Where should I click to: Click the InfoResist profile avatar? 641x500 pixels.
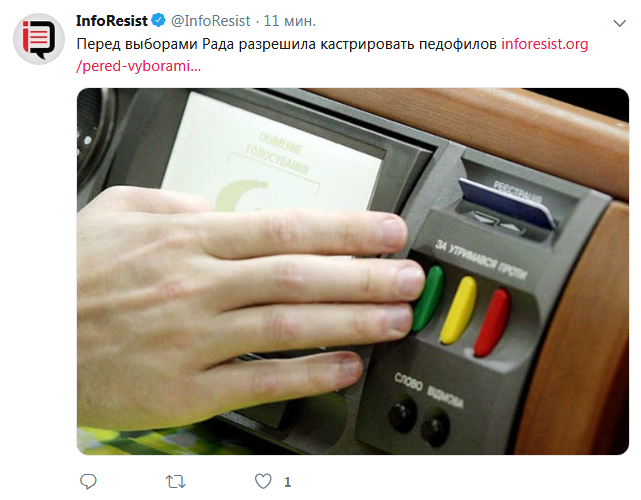point(39,39)
